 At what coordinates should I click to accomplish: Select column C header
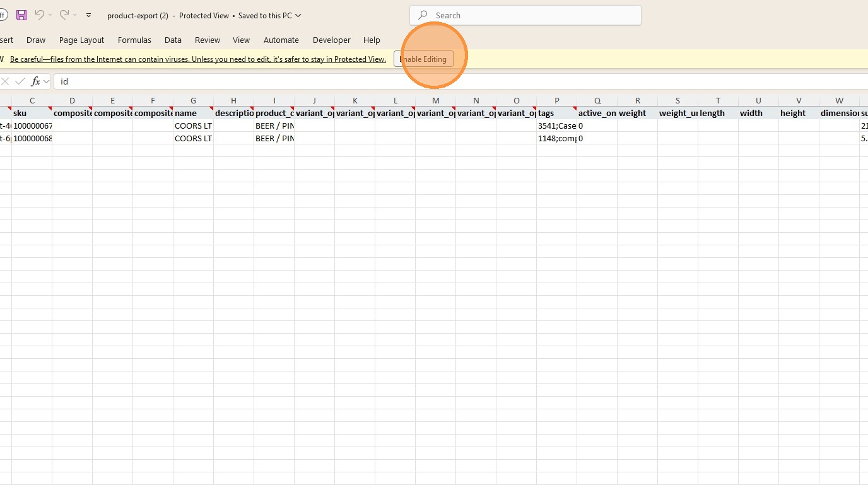tap(32, 100)
